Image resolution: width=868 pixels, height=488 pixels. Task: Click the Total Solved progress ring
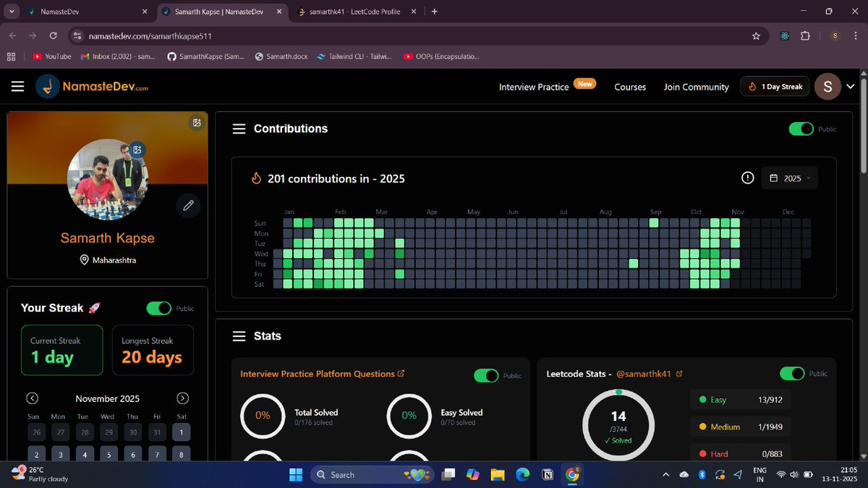262,416
